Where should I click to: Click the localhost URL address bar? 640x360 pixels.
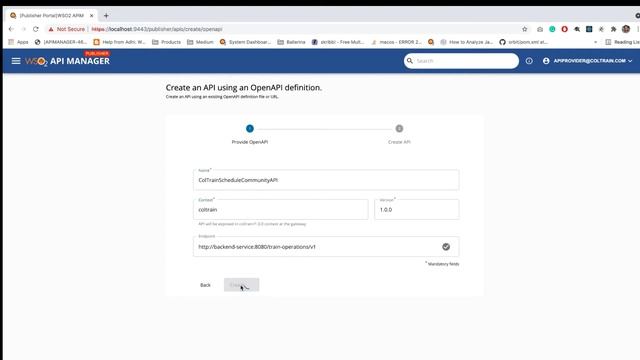tap(157, 29)
